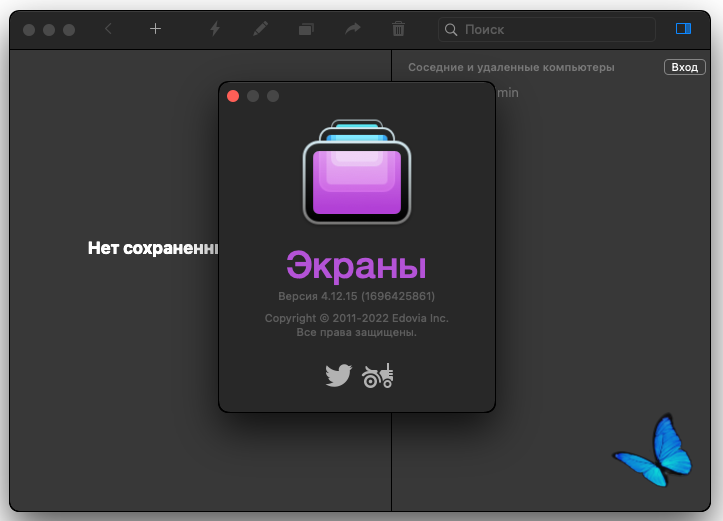The width and height of the screenshot is (723, 521).
Task: Click the share arrow icon
Action: pos(353,29)
